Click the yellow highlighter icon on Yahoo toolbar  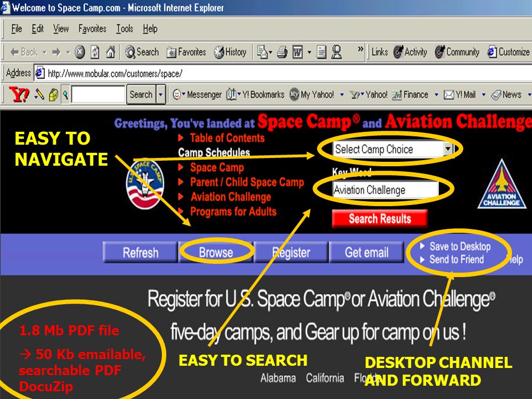(53, 95)
